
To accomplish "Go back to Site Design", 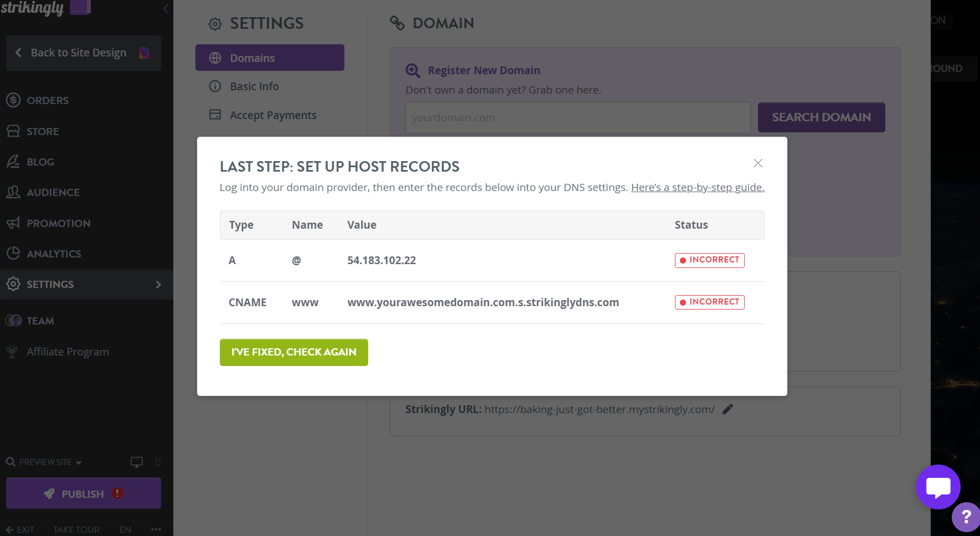I will coord(84,53).
